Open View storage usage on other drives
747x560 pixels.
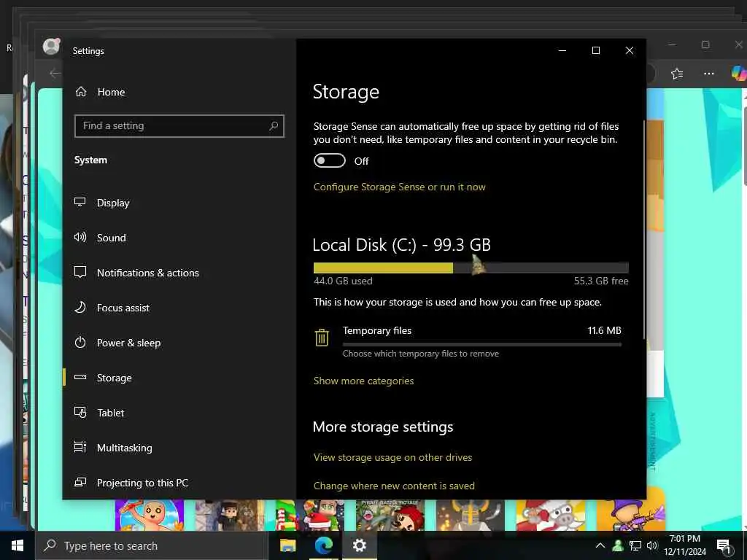pos(392,457)
